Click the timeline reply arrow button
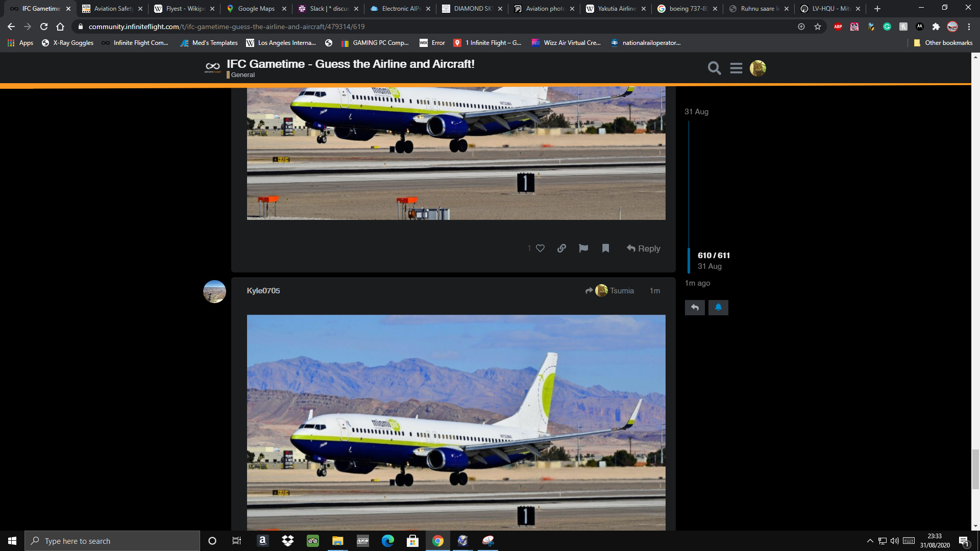This screenshot has width=980, height=551. 695,307
